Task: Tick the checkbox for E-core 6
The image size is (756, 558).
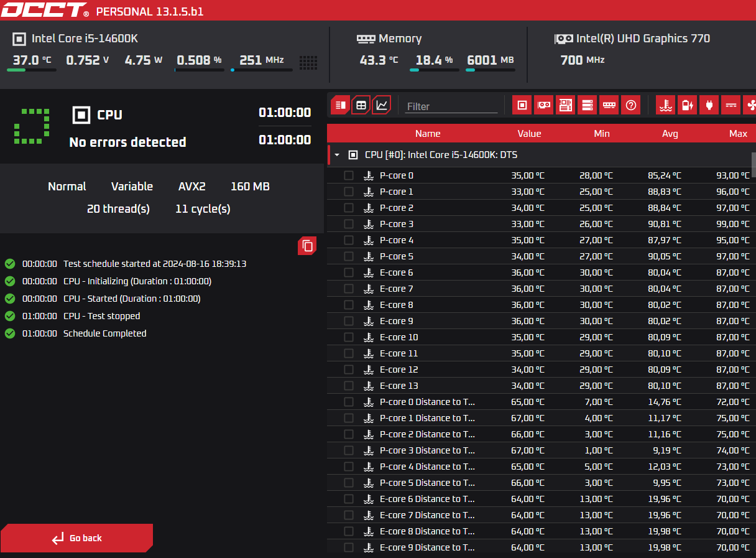Action: click(349, 272)
